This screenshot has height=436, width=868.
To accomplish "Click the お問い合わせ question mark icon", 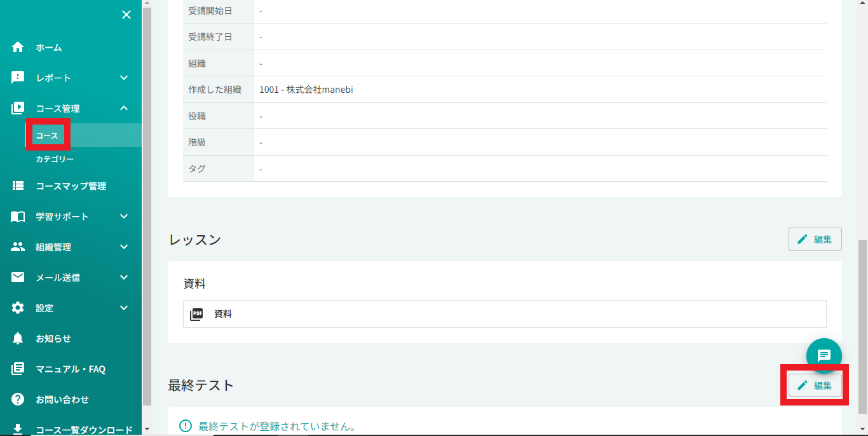I will coord(18,399).
